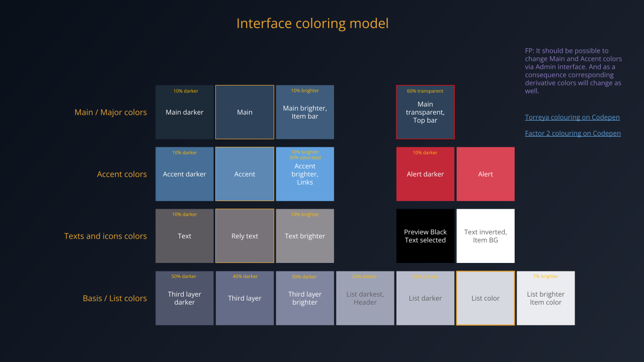Click the Text inverted, Item BG swatch
The width and height of the screenshot is (644, 362).
pos(485,235)
